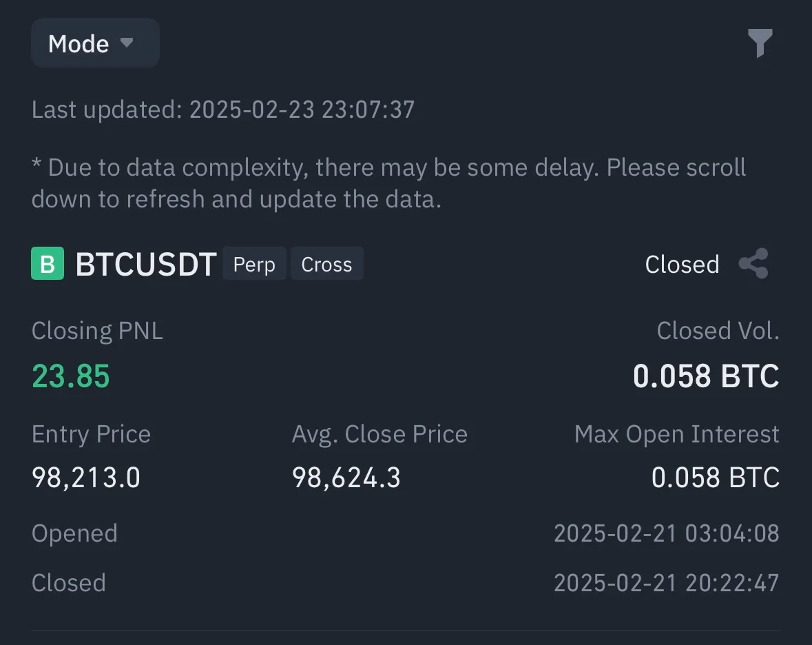Click the filter funnel icon
Viewport: 812px width, 645px height.
760,43
